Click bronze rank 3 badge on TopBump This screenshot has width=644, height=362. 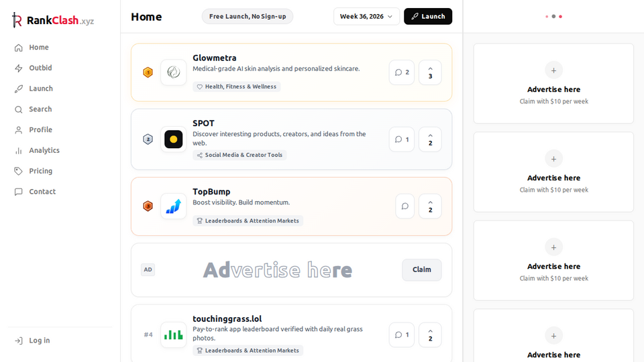pos(148,206)
